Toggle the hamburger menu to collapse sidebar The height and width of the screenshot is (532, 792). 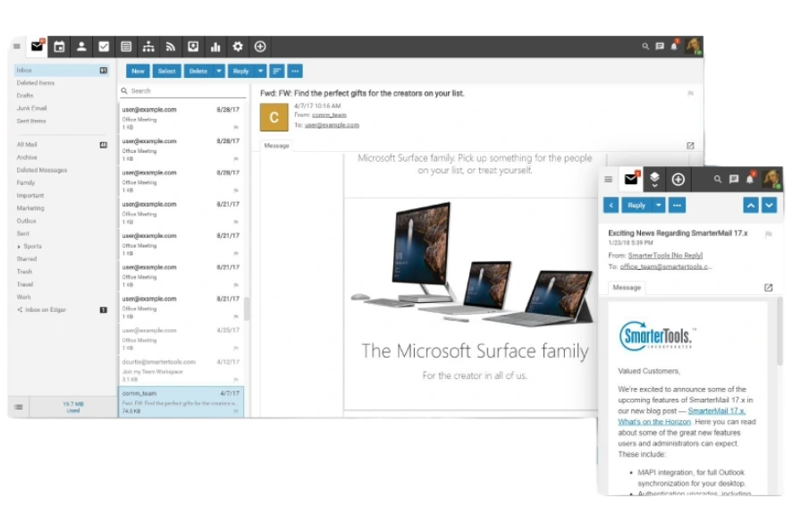[16, 46]
